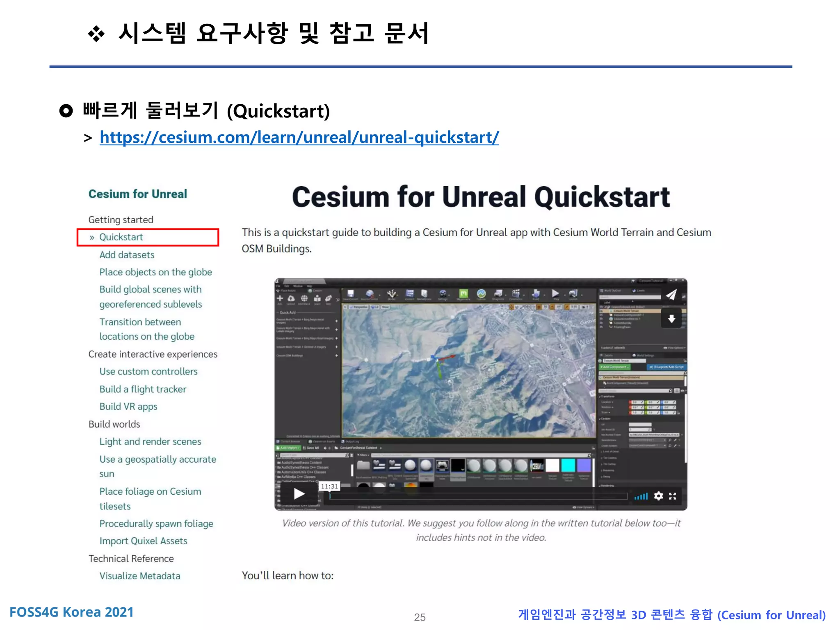
Task: Open the Filters dropdown in Content Browser
Action: (363, 455)
